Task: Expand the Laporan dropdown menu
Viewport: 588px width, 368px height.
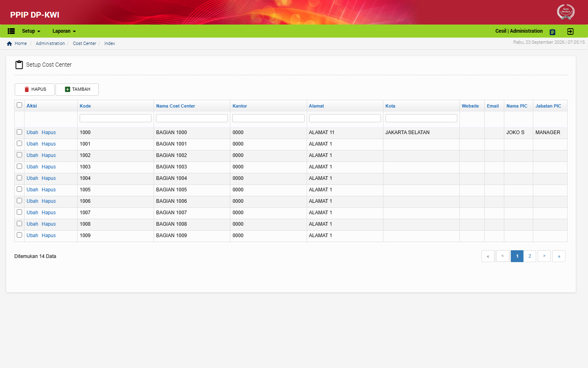Action: point(64,31)
